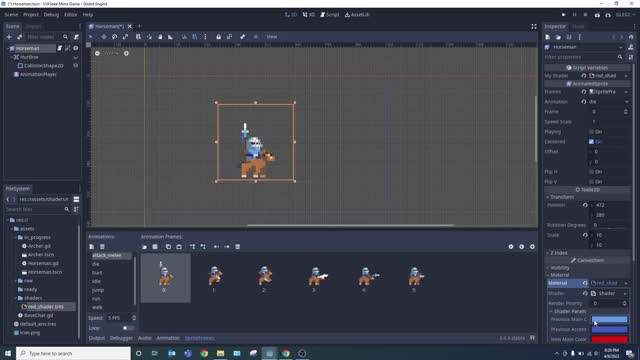Viewport: 640px width, 360px height.
Task: Open the Editor menu
Action: (x=70, y=15)
